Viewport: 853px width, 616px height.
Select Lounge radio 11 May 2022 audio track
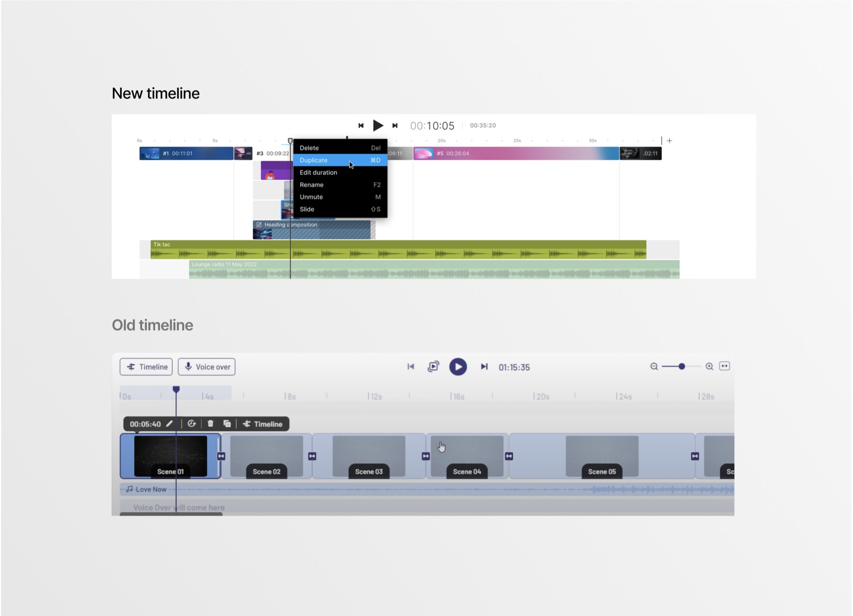(x=434, y=270)
